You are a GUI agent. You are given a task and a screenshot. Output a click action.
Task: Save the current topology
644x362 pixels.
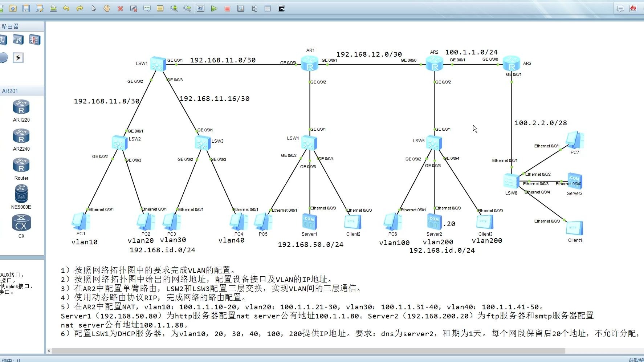[x=26, y=8]
